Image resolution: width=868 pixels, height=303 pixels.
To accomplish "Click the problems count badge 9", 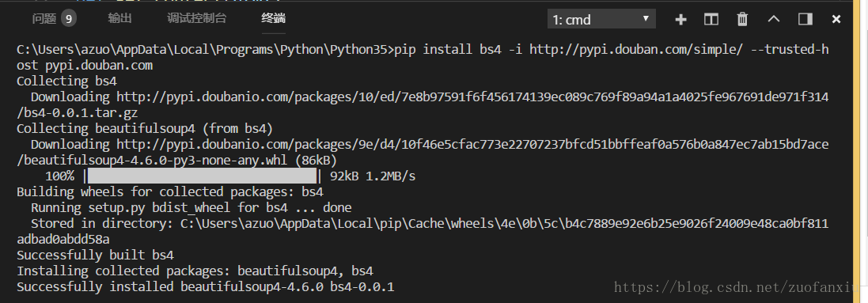I will (x=69, y=19).
